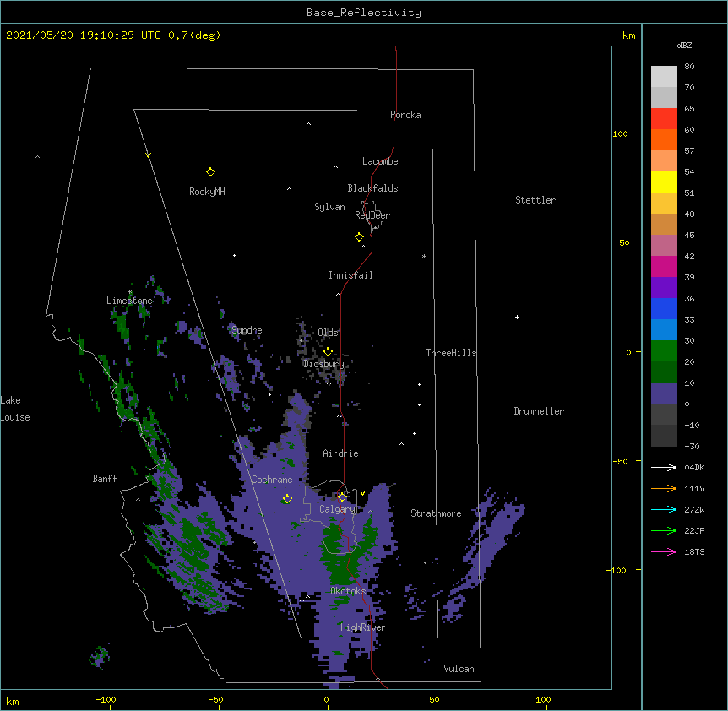Click the dBZ colorbar heading
The width and height of the screenshot is (728, 711).
684,46
